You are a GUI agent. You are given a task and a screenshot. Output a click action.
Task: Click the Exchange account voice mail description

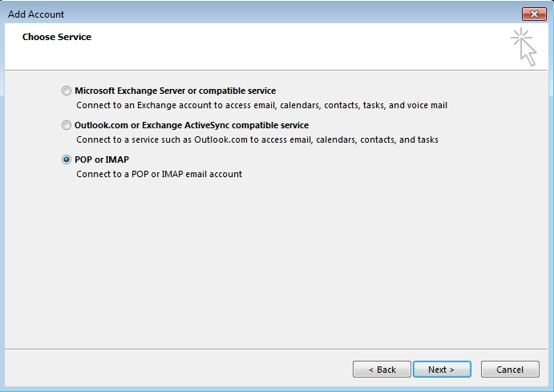(x=261, y=105)
